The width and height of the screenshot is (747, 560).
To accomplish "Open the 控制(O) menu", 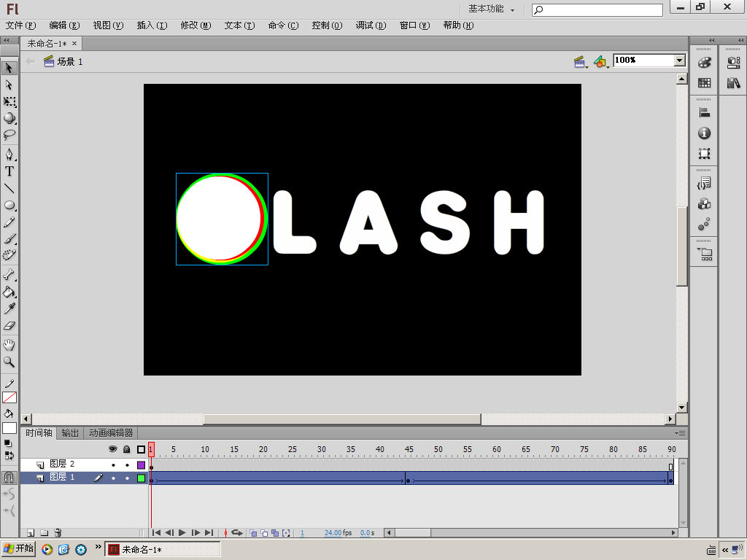I will coord(327,26).
